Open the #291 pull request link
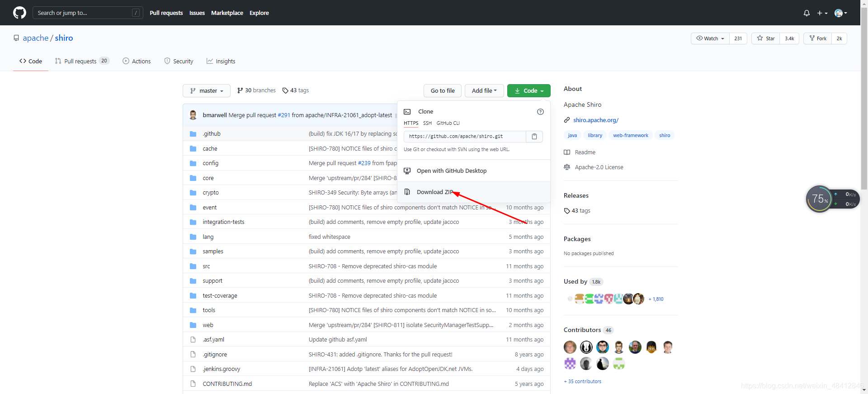Image resolution: width=868 pixels, height=394 pixels. (284, 115)
